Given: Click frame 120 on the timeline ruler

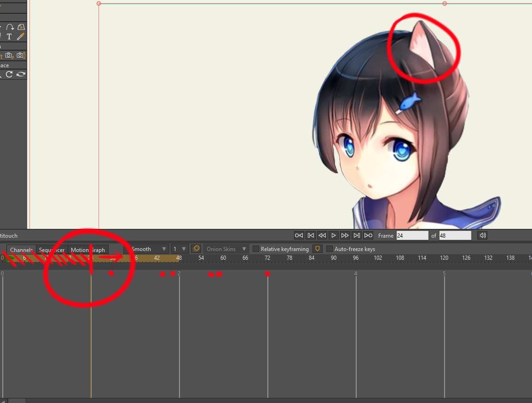Looking at the screenshot, I should click(444, 258).
